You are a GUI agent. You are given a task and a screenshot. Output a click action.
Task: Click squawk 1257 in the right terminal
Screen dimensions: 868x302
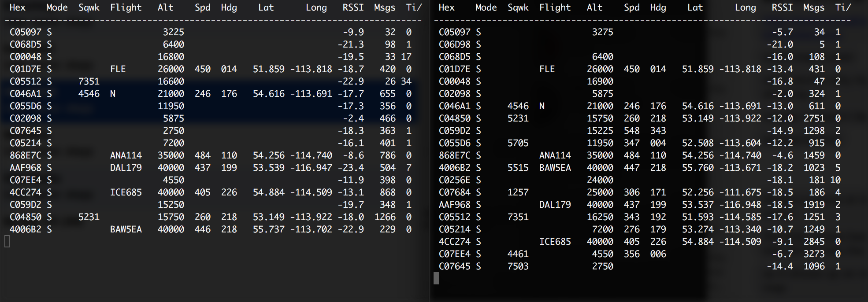click(x=518, y=192)
